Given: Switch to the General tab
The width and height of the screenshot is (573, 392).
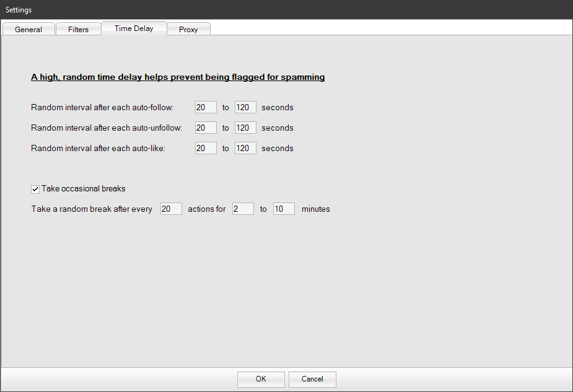Looking at the screenshot, I should [x=28, y=29].
